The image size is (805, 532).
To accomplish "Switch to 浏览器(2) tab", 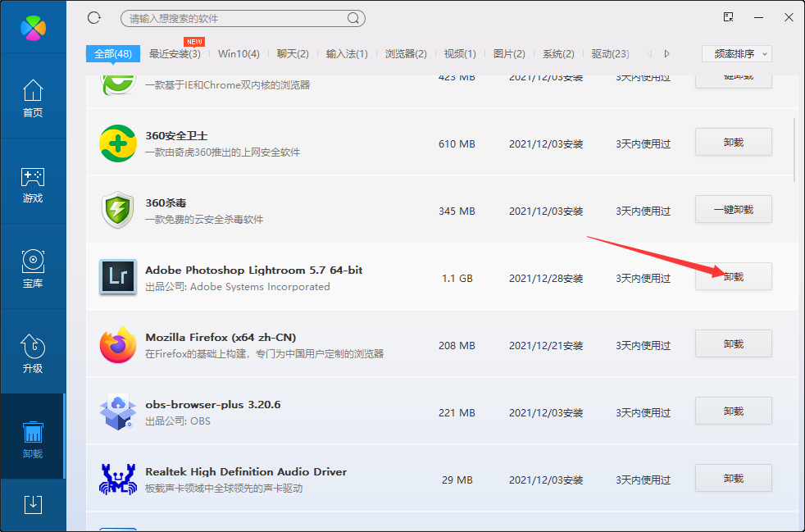I will 406,53.
